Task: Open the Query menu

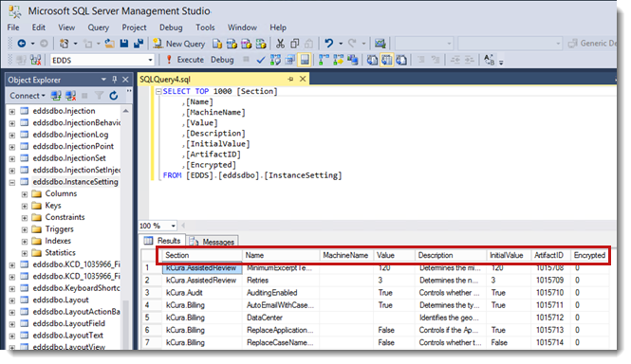Action: pyautogui.click(x=98, y=27)
